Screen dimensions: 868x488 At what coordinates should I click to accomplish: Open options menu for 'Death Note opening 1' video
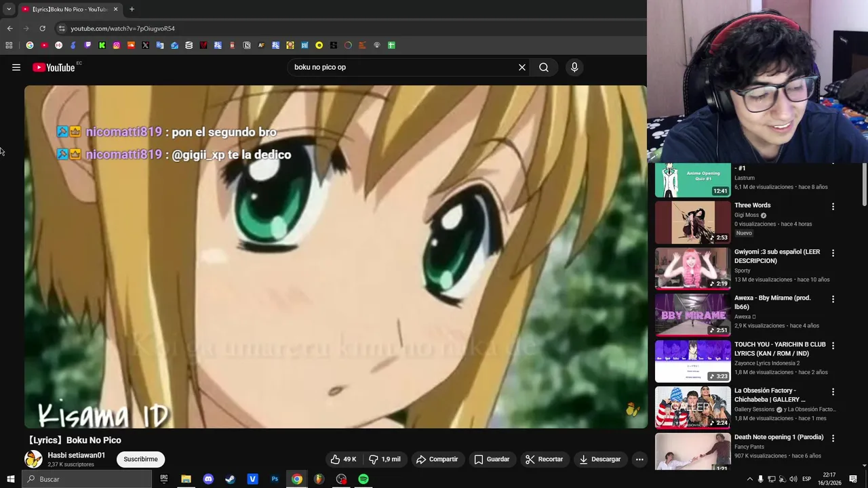833,438
